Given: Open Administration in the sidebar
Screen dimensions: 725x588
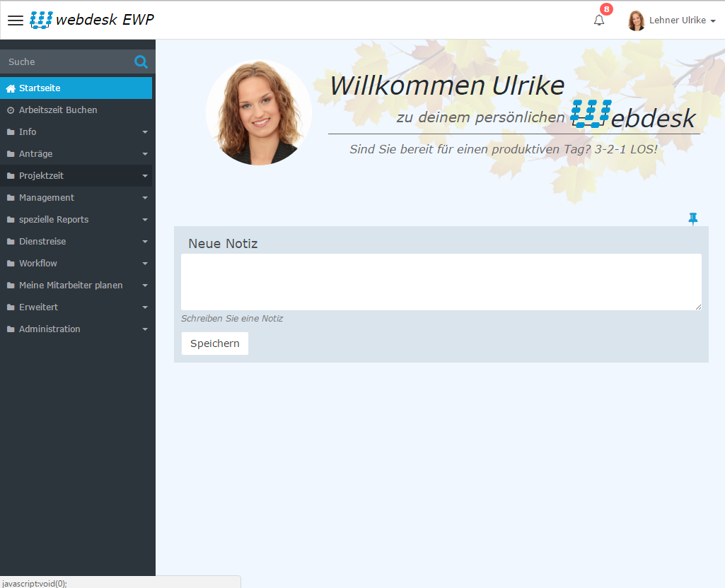Looking at the screenshot, I should coord(50,329).
